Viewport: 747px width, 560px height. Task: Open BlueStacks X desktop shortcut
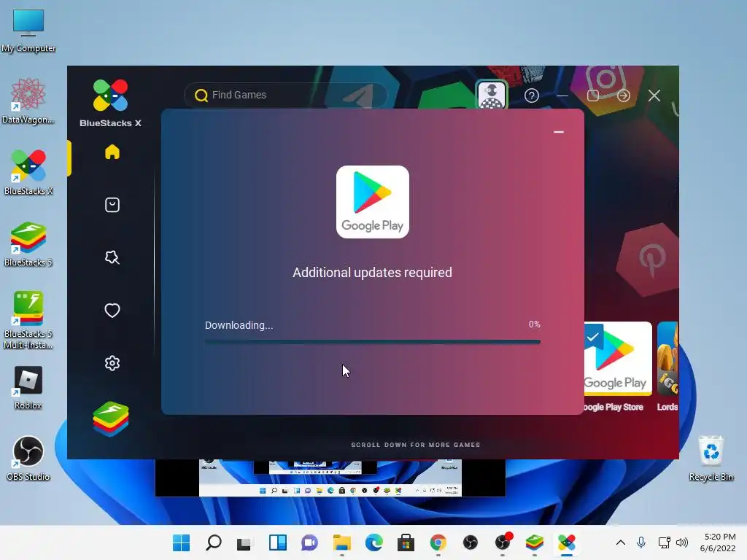pyautogui.click(x=28, y=172)
